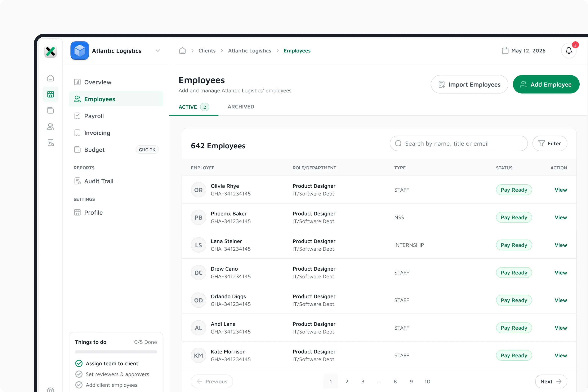Focus the search by name field
This screenshot has height=392, width=588.
(x=459, y=144)
